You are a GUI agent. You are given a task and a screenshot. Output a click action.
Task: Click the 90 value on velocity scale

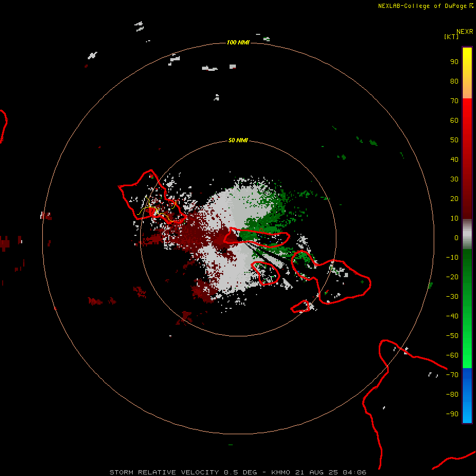[454, 62]
